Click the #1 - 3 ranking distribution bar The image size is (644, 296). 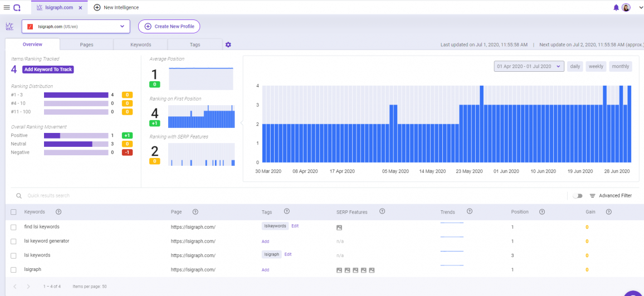point(76,95)
